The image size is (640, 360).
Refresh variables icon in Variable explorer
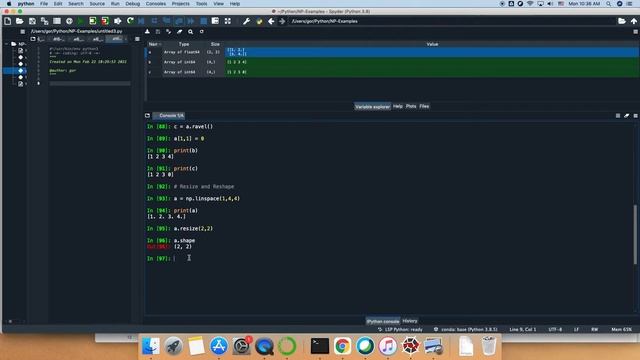point(202,31)
